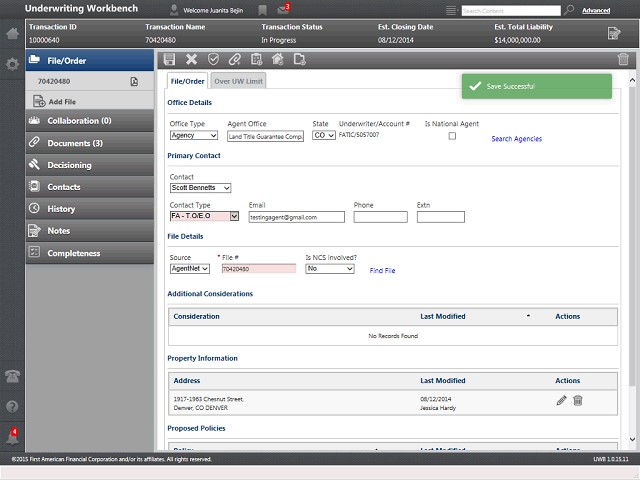Switch to Over UW Limit tab

coord(238,81)
